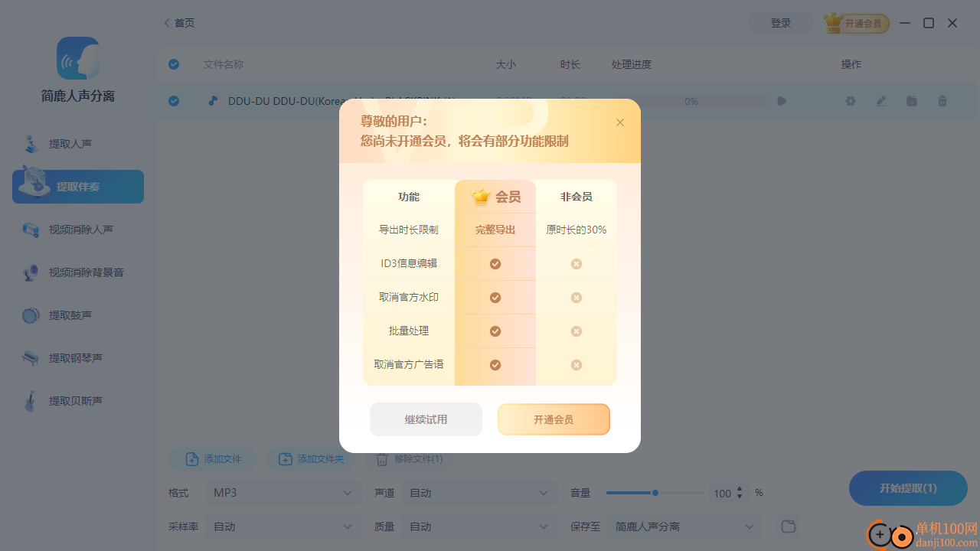The image size is (980, 551).
Task: Open the 质量 dropdown
Action: tap(479, 527)
